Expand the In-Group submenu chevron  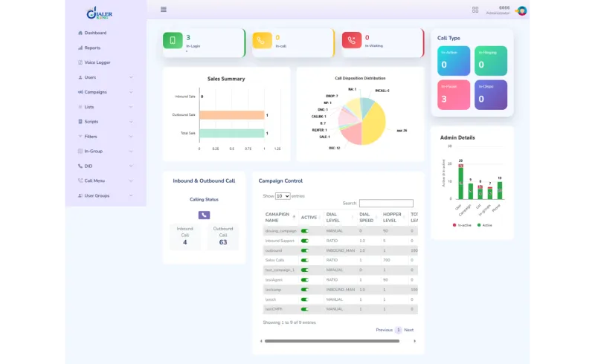131,152
